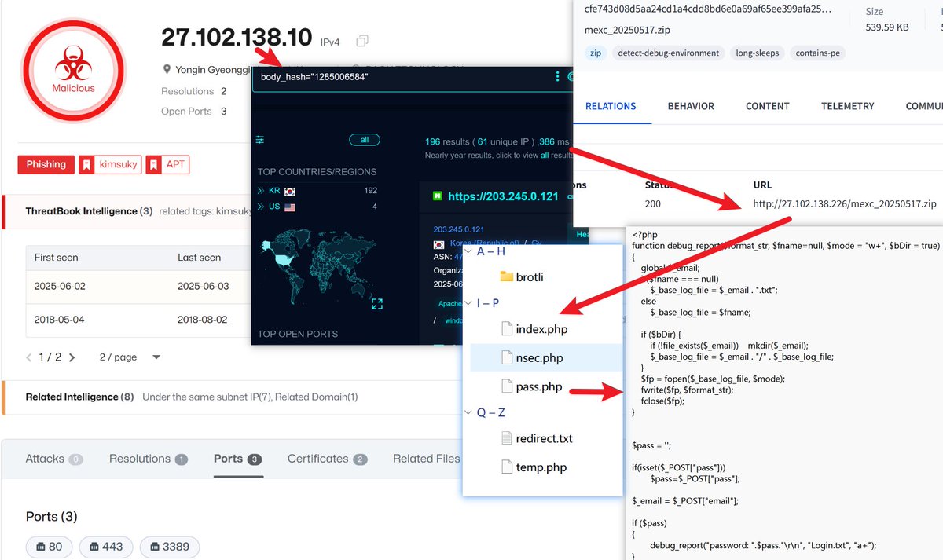Click the blue 203.245.0.121 IP link

tap(458, 229)
